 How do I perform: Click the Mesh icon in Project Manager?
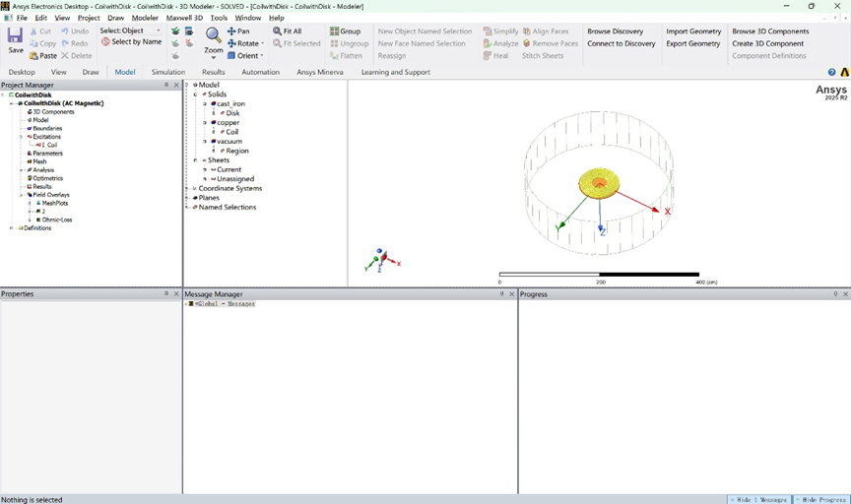30,161
